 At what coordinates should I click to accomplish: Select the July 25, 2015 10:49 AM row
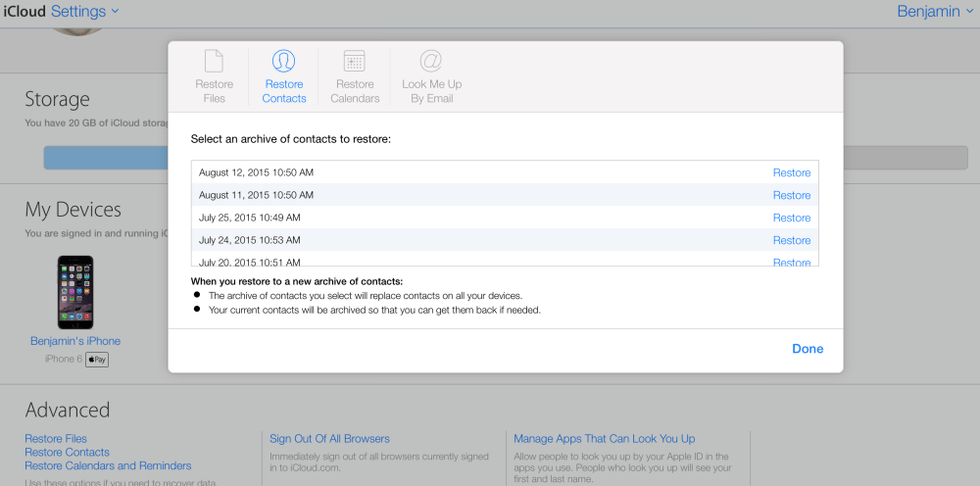[505, 217]
